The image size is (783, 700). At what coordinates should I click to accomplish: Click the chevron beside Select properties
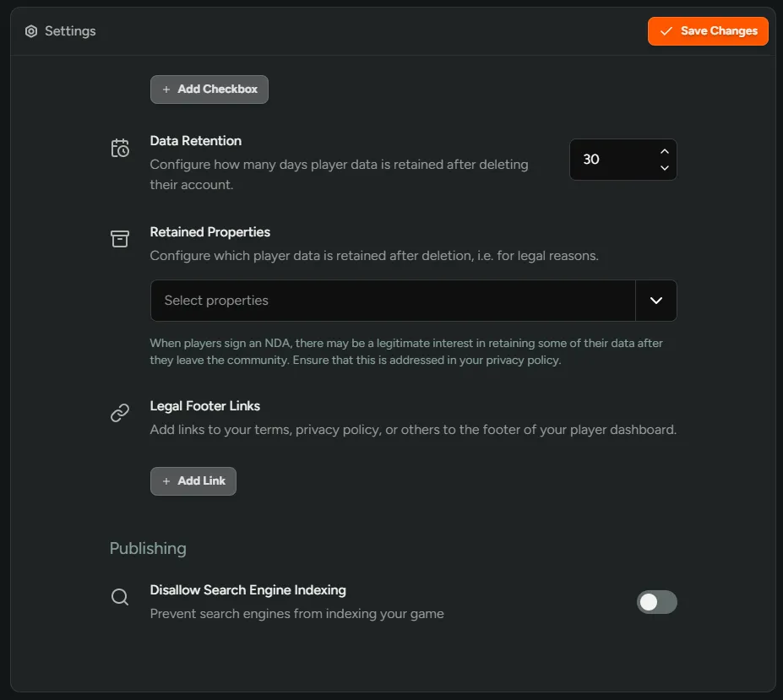pos(656,301)
